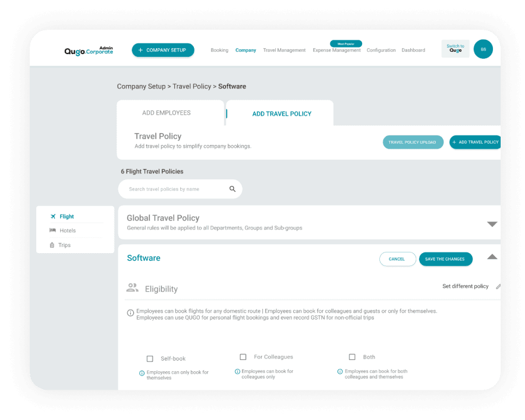Tick the Both checkbox

click(x=352, y=357)
